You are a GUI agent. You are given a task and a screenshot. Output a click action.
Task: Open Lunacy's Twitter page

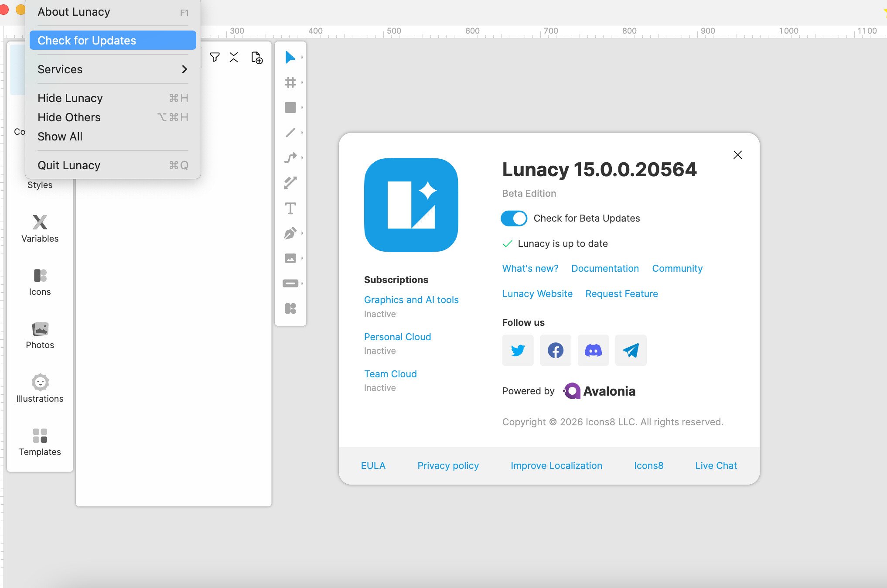pos(518,350)
